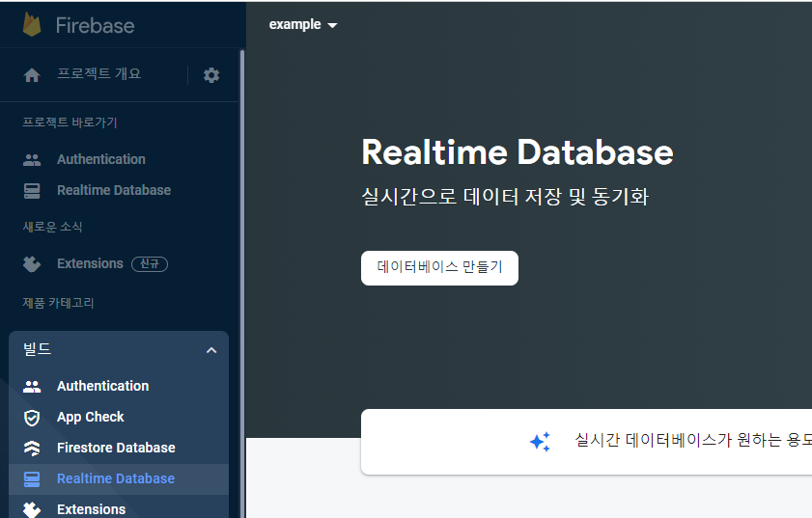The height and width of the screenshot is (518, 812).
Task: Click Realtime Database icon in project shortcuts
Action: [x=32, y=191]
